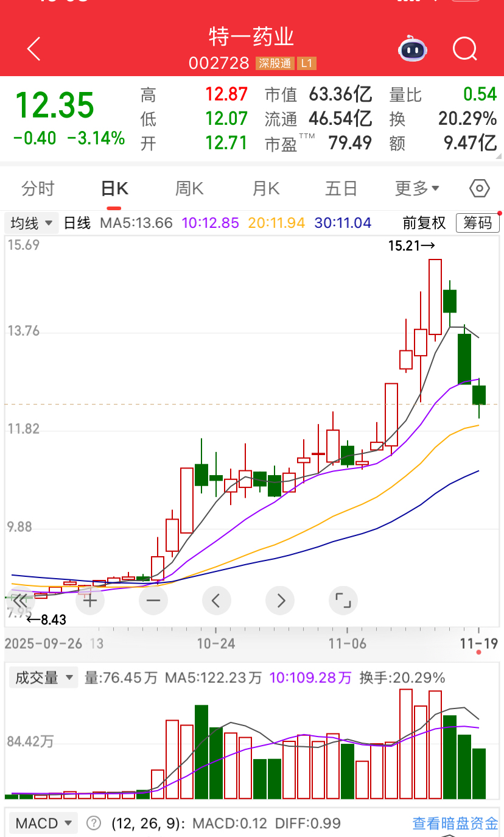Tap the 15.21 high price marker
Screen dimensions: 504x837
[412, 246]
